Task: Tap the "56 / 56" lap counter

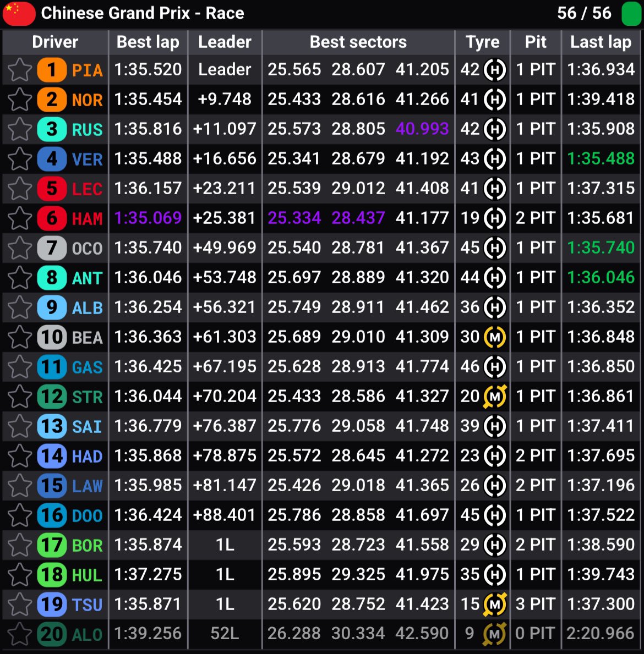Action: [x=584, y=13]
